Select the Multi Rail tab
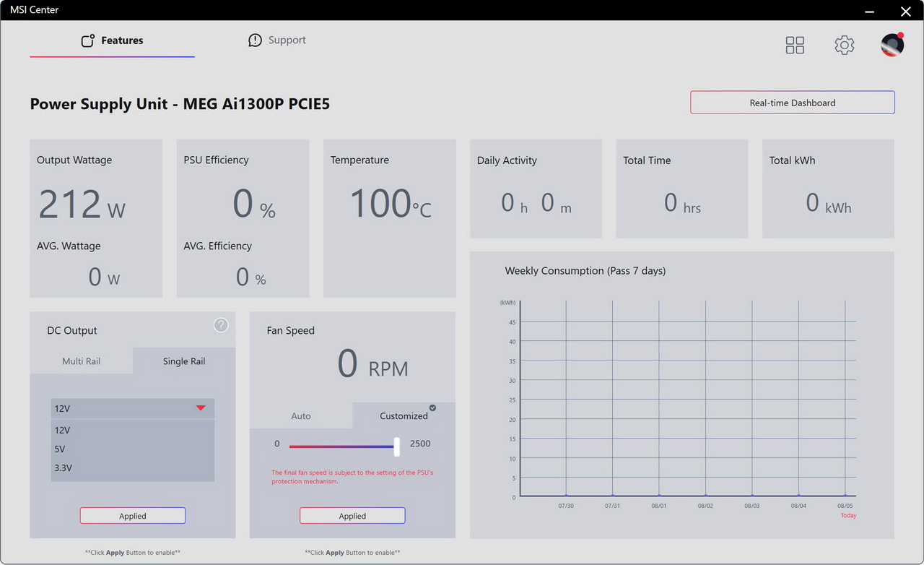The width and height of the screenshot is (924, 565). coord(82,361)
